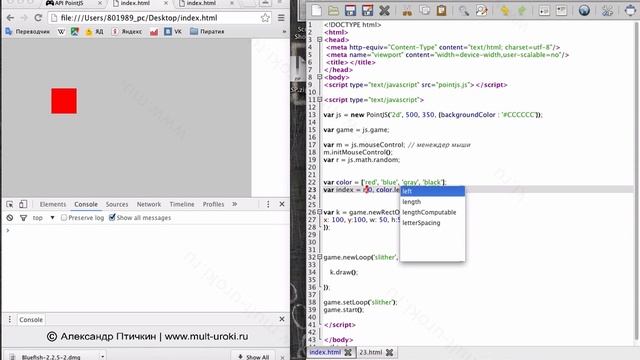
Task: Select the index.html document tab in Bluefish
Action: (325, 352)
